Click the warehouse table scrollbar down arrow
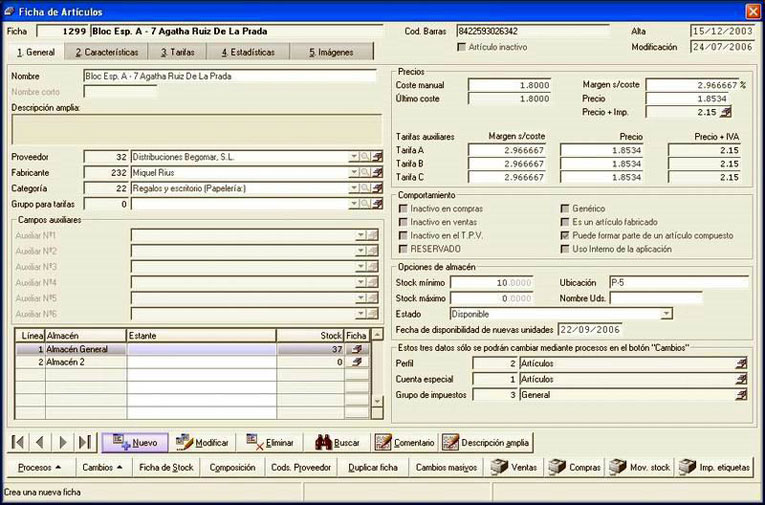 (x=377, y=401)
